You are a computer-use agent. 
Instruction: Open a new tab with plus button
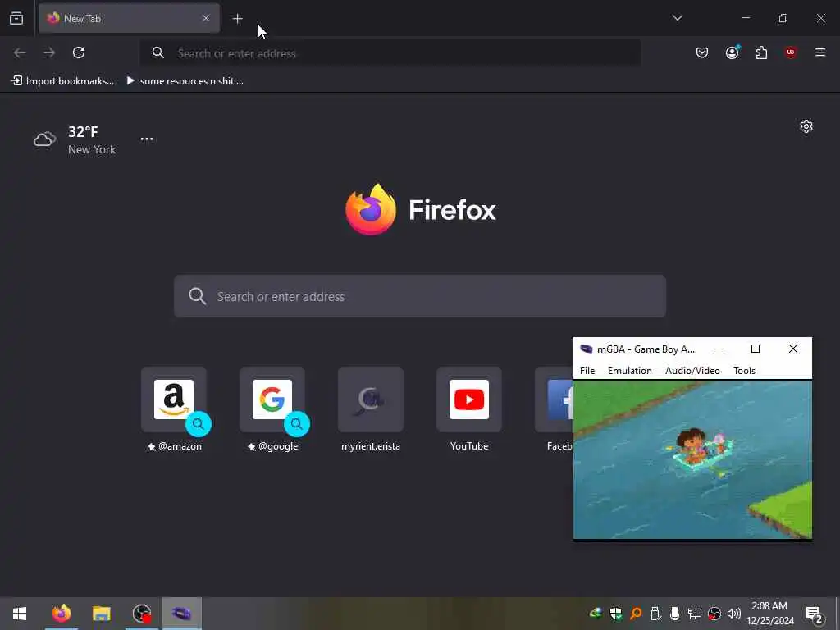237,19
